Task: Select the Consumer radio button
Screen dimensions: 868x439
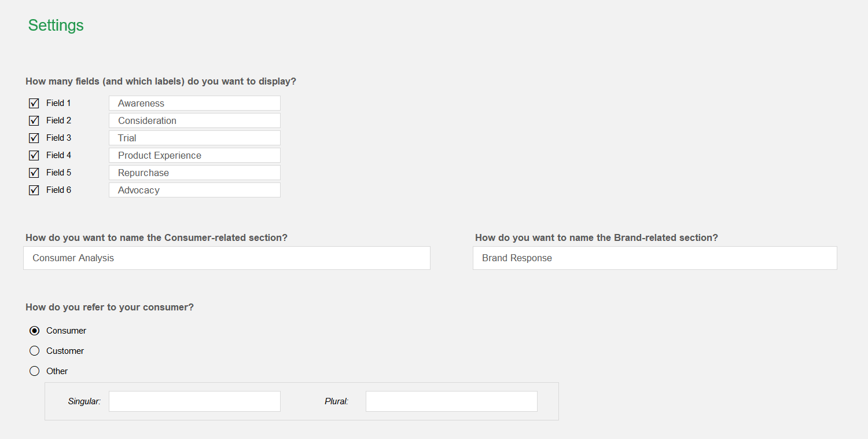Action: [x=35, y=331]
